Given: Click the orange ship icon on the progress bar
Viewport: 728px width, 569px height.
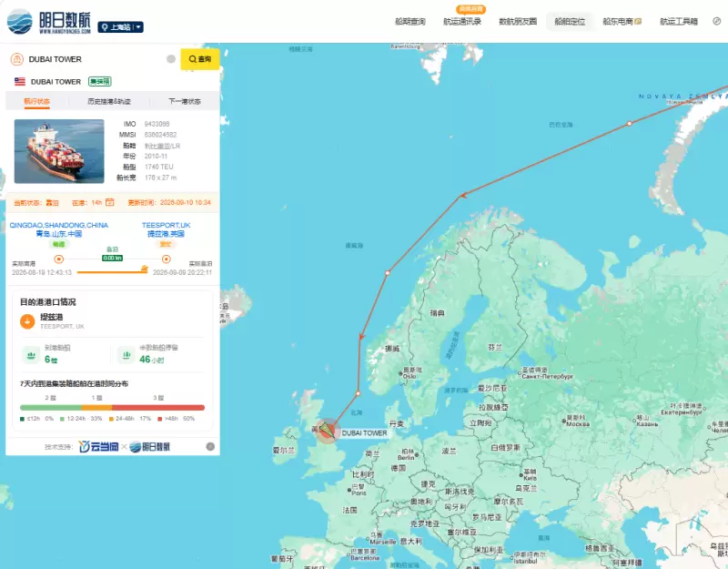Looking at the screenshot, I should point(145,269).
